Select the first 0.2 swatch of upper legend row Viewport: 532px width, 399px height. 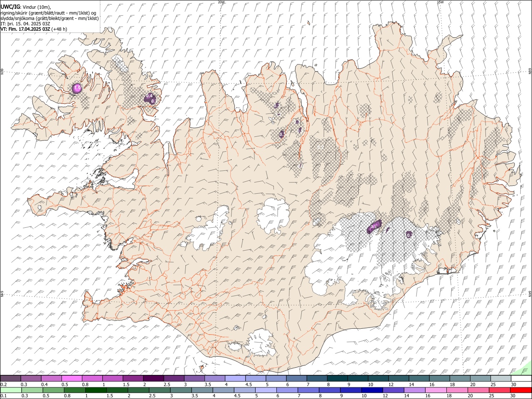pyautogui.click(x=10, y=378)
